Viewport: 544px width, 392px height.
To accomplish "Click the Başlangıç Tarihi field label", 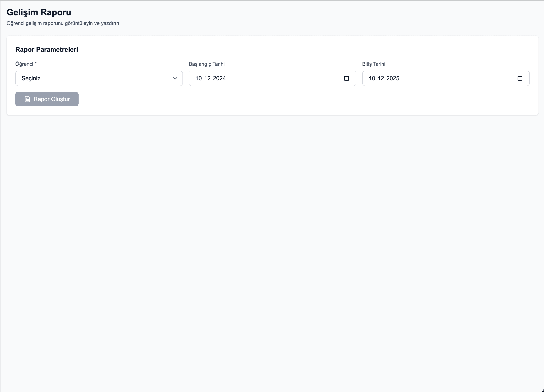I will point(207,64).
